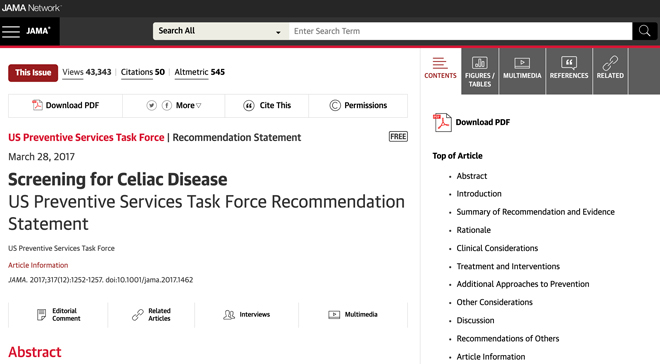
Task: Open Related Articles
Action: point(151,315)
